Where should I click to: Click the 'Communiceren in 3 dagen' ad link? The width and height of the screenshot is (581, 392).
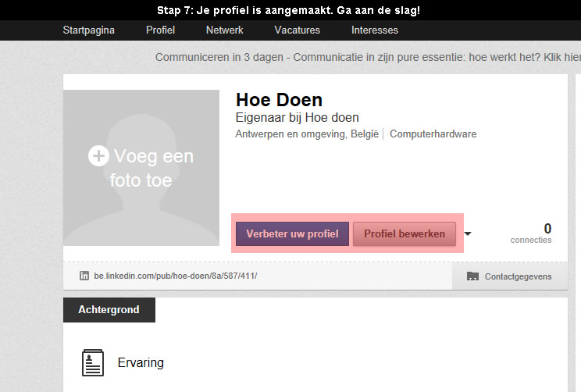[368, 58]
